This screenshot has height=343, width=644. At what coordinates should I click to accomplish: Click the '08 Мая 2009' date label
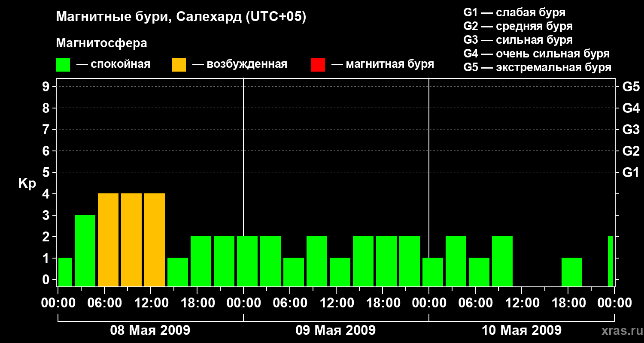point(150,330)
